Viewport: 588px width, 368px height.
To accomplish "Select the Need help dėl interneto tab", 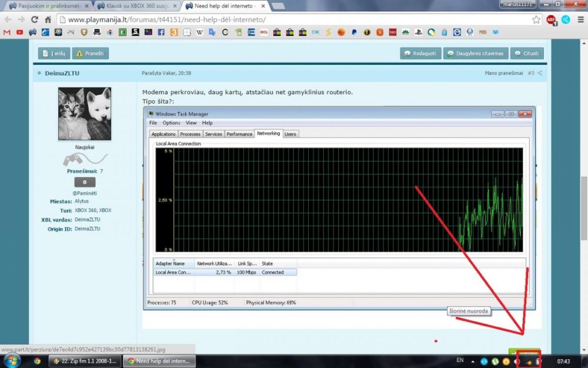I will (x=225, y=6).
